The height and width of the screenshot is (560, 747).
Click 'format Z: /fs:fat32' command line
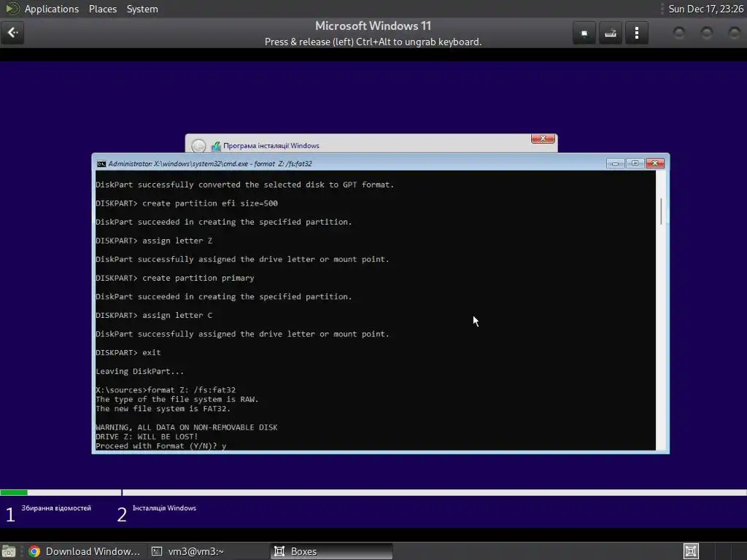tap(191, 390)
